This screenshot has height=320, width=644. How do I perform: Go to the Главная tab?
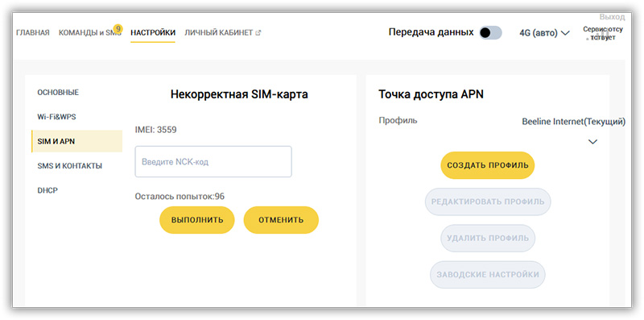coord(33,32)
